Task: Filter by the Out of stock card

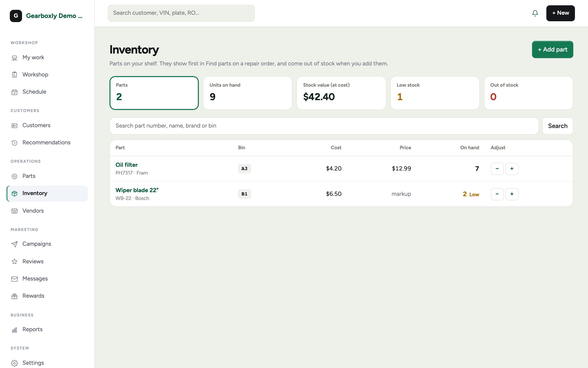Action: pos(528,93)
